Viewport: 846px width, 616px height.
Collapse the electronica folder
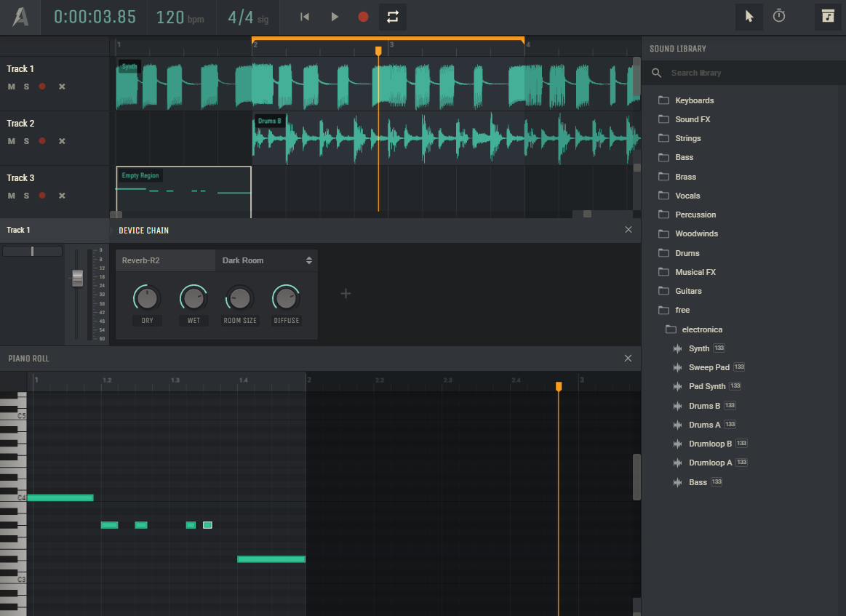click(701, 329)
